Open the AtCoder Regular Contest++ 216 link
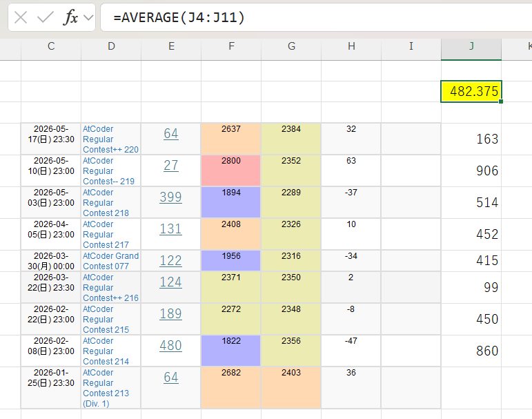The image size is (532, 419). (110, 288)
